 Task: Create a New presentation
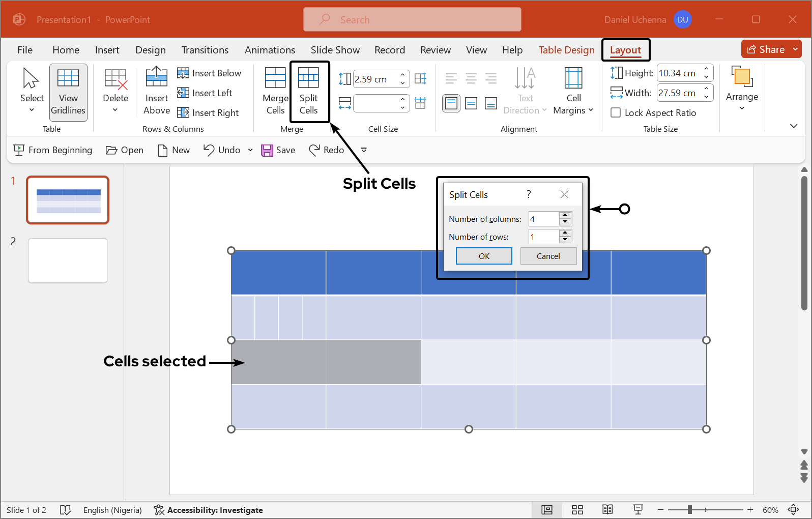173,150
